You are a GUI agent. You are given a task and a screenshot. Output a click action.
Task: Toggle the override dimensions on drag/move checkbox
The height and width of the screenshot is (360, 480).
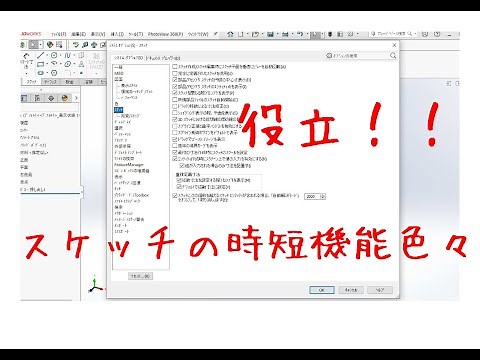point(175,106)
